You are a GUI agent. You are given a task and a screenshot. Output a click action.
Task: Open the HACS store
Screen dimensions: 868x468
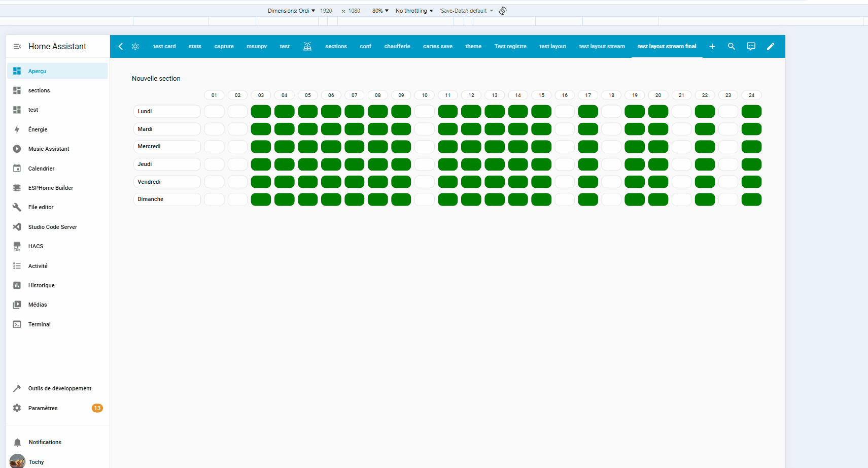pos(58,246)
